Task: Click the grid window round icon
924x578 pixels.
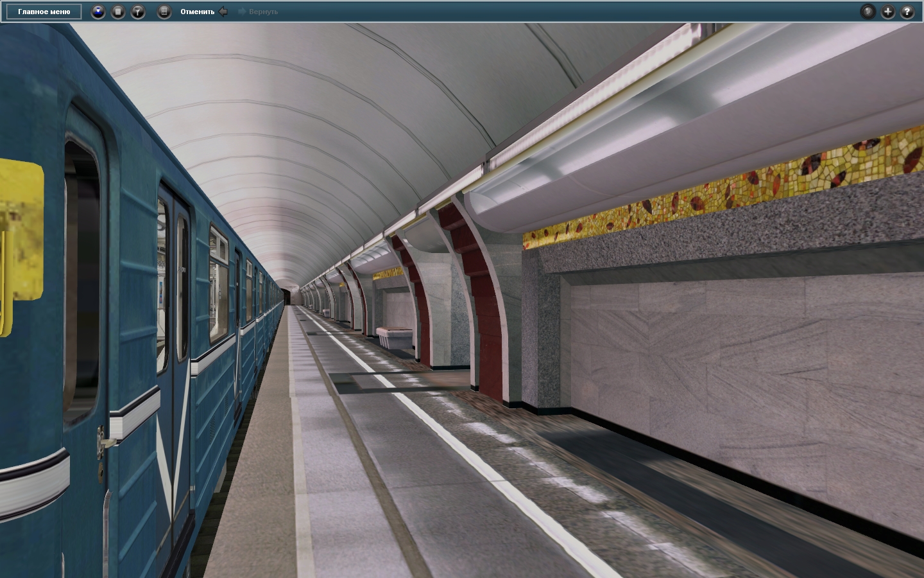Action: pos(164,12)
